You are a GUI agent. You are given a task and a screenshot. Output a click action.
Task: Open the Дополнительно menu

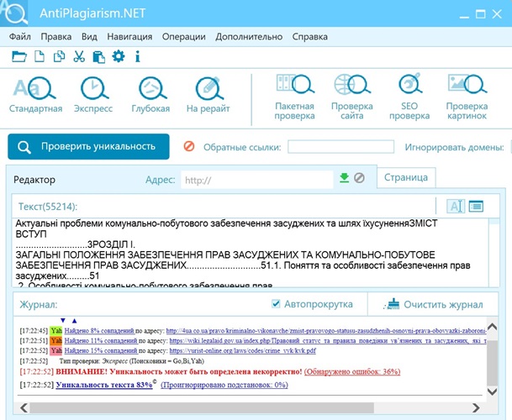249,37
